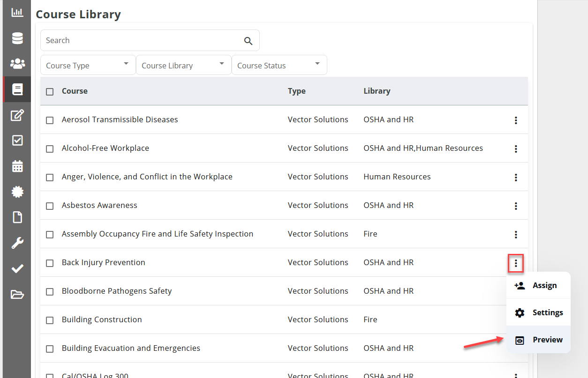Click inside the Search courses field
The image size is (588, 378).
point(141,40)
